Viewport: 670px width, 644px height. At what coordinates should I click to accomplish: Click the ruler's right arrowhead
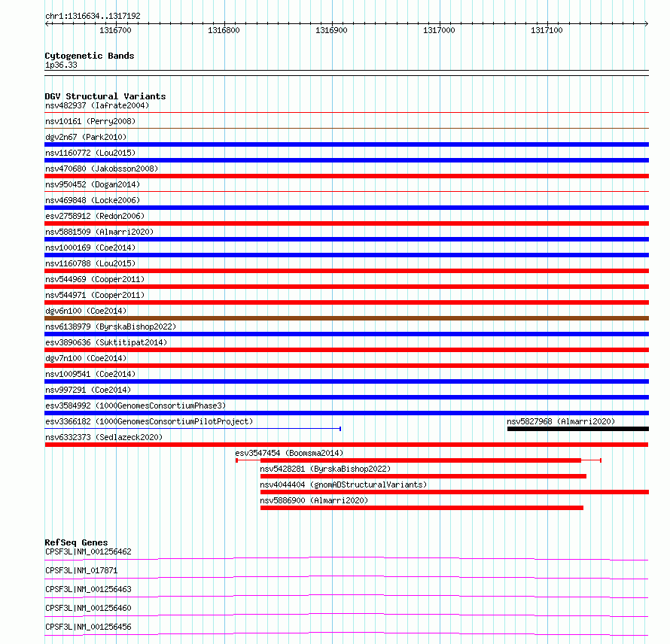(x=647, y=24)
